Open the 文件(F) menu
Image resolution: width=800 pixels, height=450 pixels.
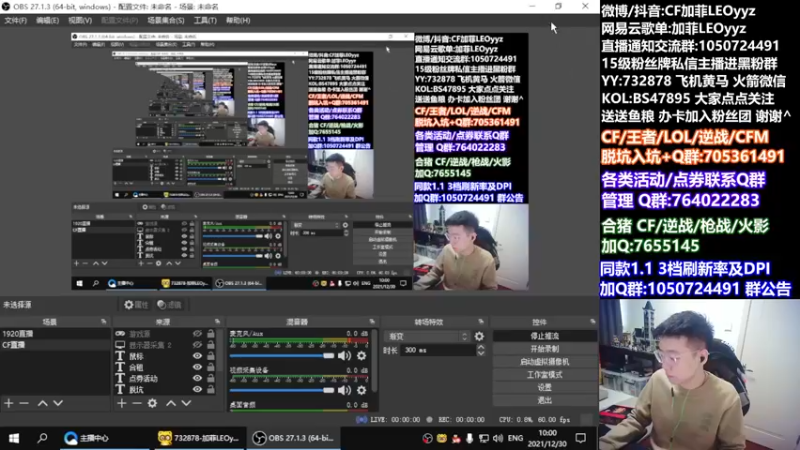pos(15,20)
